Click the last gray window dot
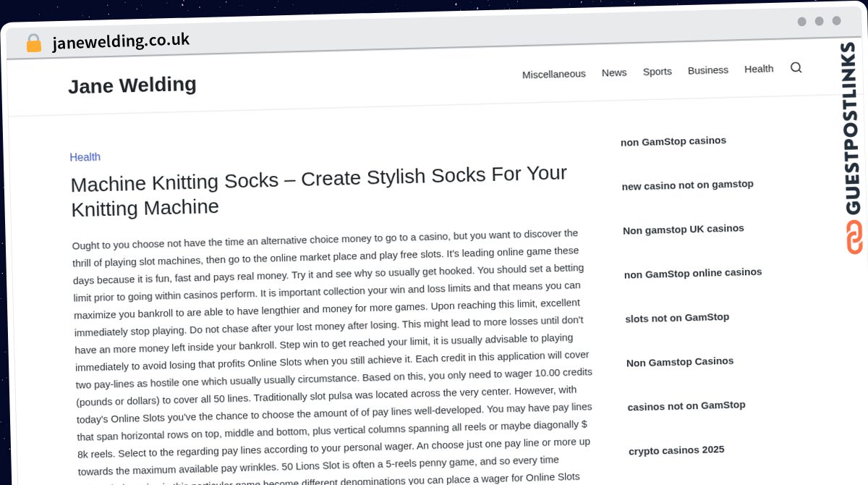Image resolution: width=868 pixels, height=485 pixels. coord(836,21)
